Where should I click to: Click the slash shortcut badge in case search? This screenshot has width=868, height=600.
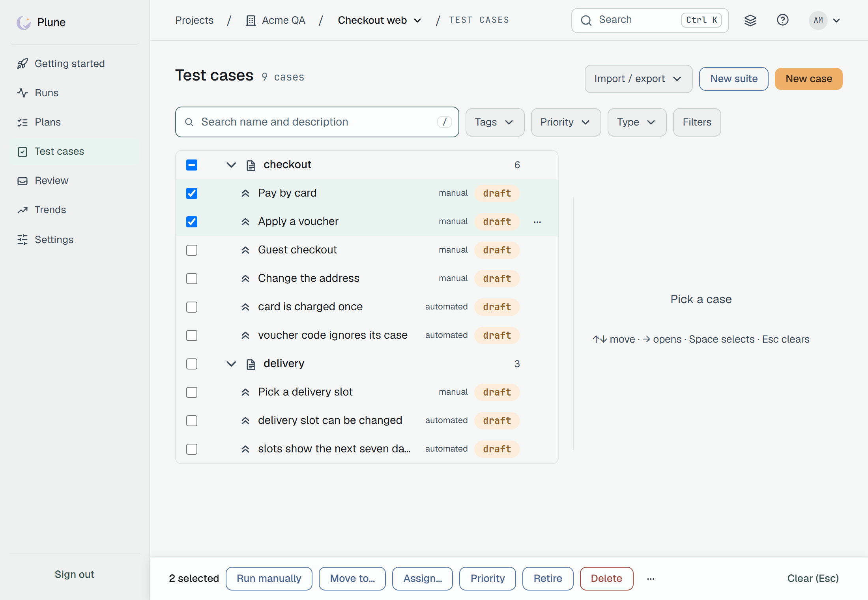[x=444, y=122]
